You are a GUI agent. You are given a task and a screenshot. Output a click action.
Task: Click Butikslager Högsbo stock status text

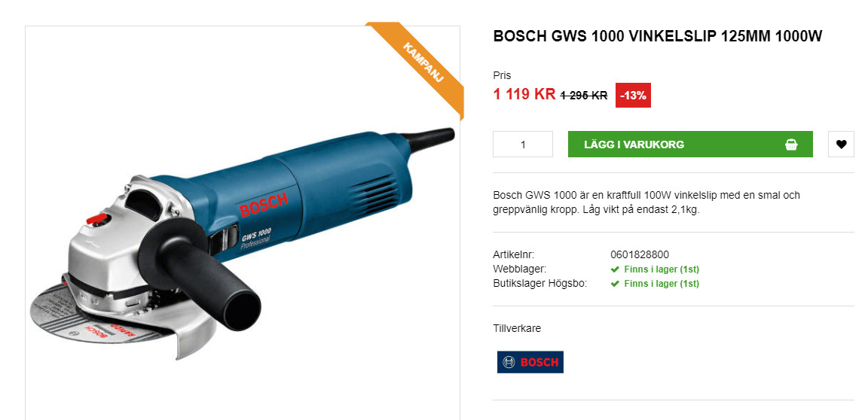(662, 284)
